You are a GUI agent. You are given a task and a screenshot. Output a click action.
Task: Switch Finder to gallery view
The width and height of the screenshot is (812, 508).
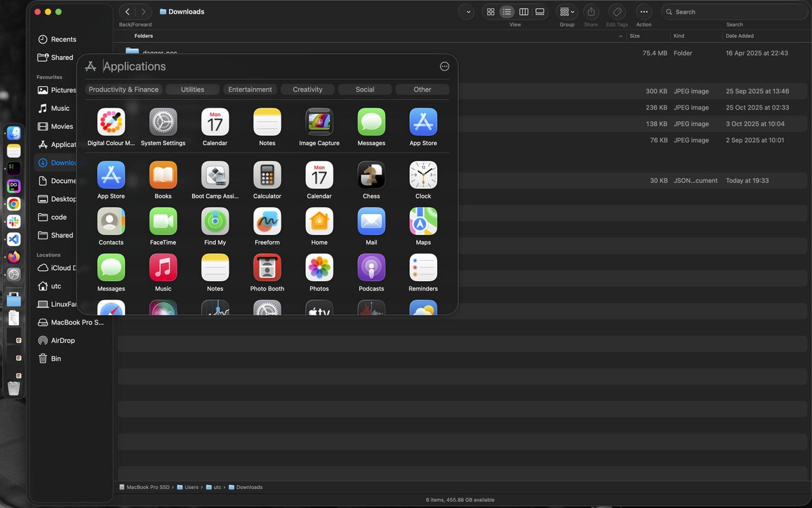pyautogui.click(x=540, y=12)
